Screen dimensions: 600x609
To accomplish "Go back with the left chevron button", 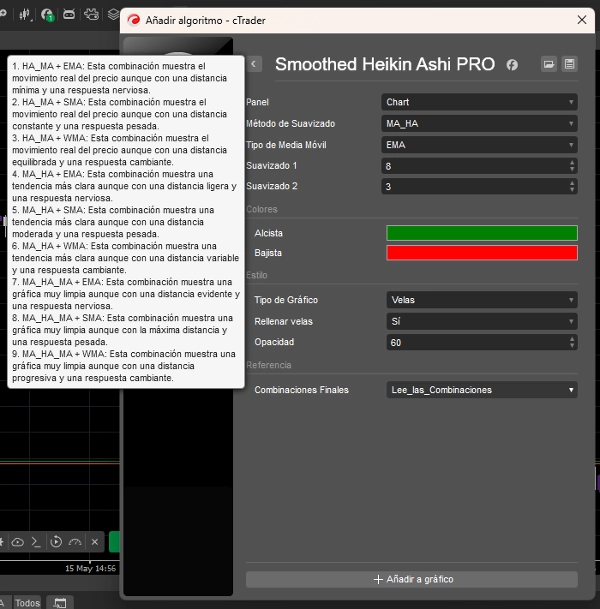I will coord(254,64).
